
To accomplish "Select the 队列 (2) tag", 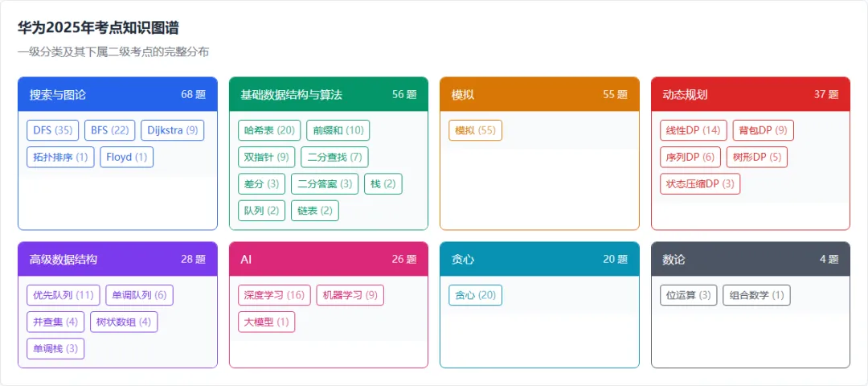I will (262, 211).
